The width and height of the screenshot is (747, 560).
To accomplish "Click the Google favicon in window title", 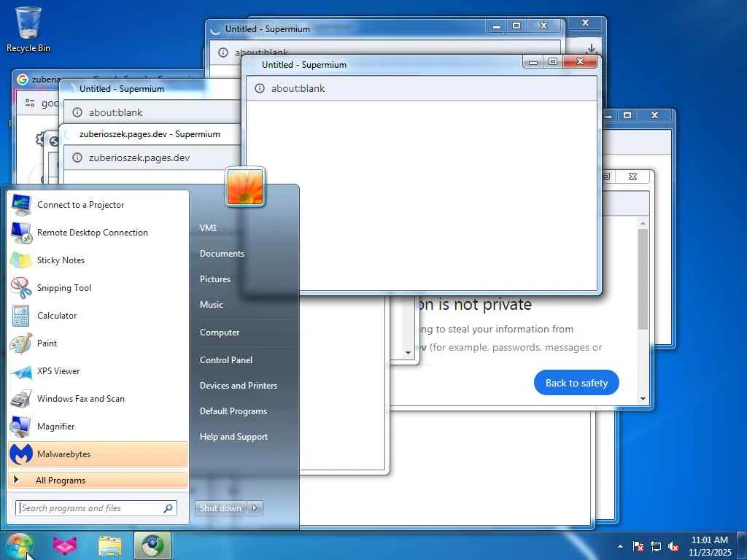I will point(23,79).
